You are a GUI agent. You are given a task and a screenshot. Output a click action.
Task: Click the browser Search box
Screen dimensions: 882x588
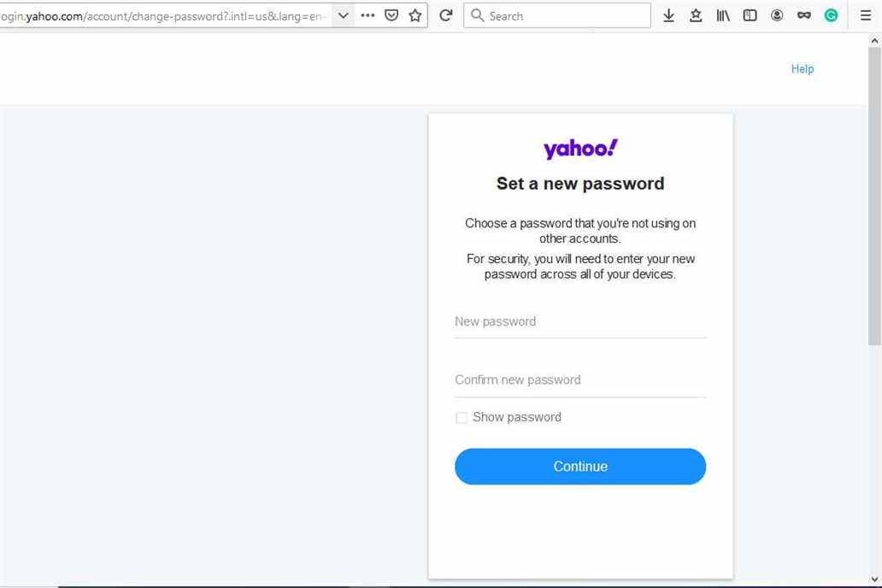557,15
